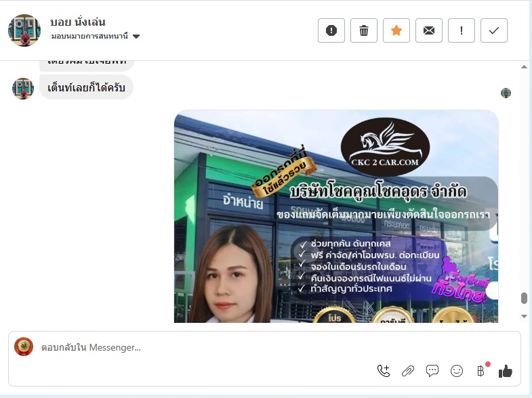The height and width of the screenshot is (398, 532).
Task: Open contact name บอย นั่งเล่น
Action: 78,22
